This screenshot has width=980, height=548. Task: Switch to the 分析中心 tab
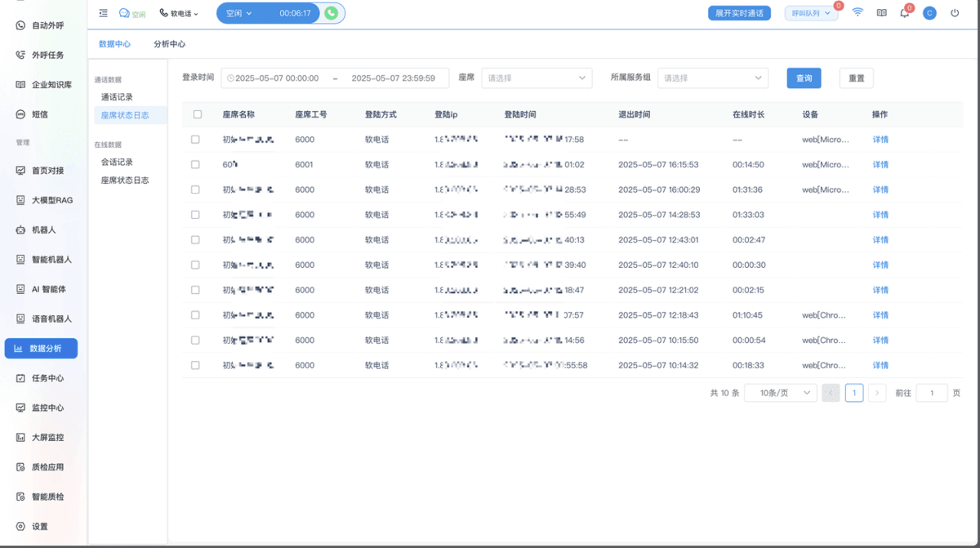click(169, 44)
